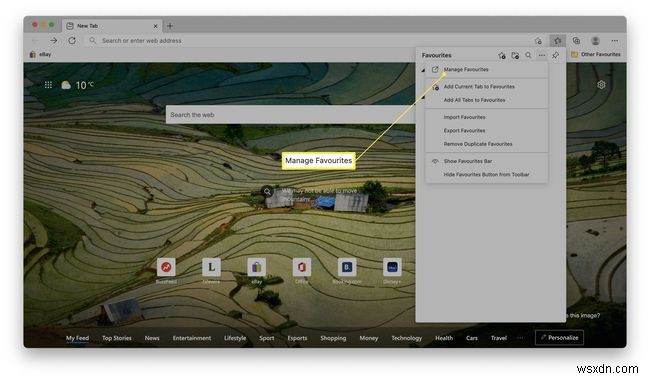Click the eBay bookmark in favourites bar
This screenshot has width=650, height=379.
pos(40,54)
